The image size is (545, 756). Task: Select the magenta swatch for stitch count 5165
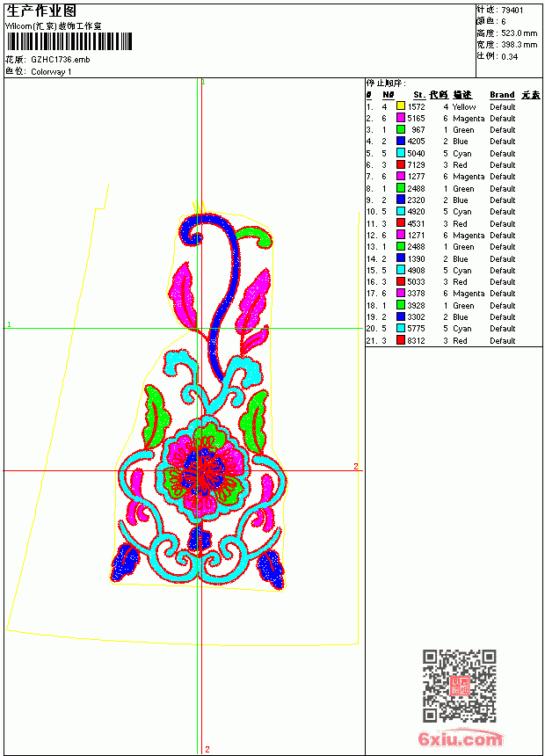tap(400, 118)
